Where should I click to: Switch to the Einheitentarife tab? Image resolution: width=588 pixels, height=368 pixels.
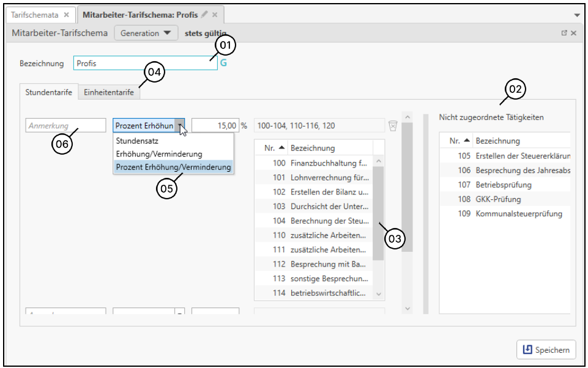(x=109, y=92)
